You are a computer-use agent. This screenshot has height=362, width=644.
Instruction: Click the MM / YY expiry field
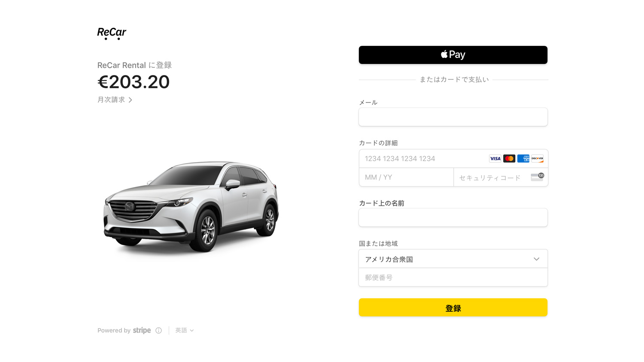pos(406,177)
